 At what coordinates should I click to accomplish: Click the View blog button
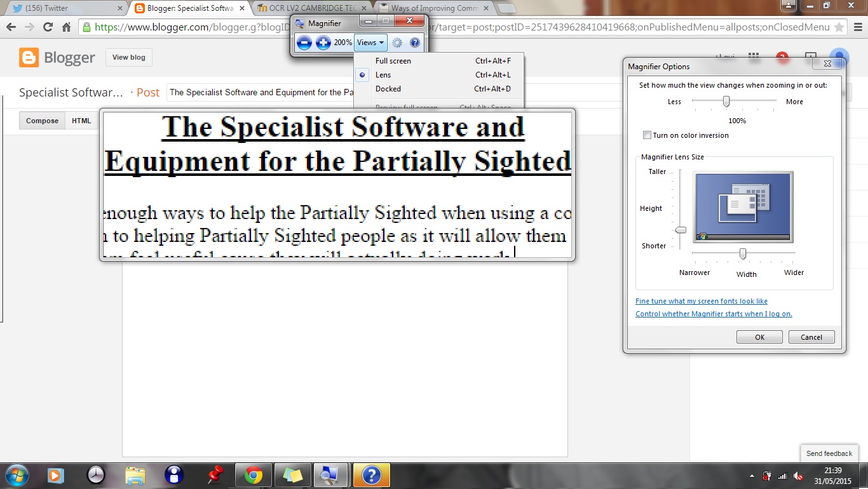pos(128,57)
